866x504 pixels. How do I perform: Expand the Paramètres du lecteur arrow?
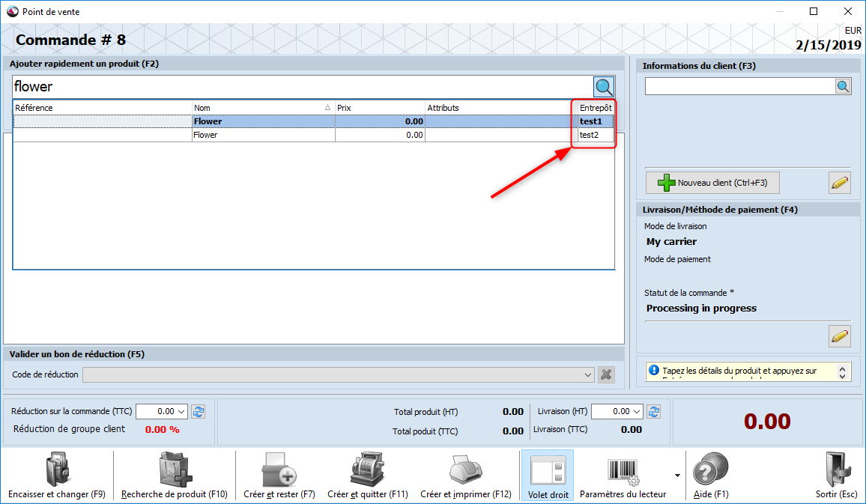[x=678, y=476]
